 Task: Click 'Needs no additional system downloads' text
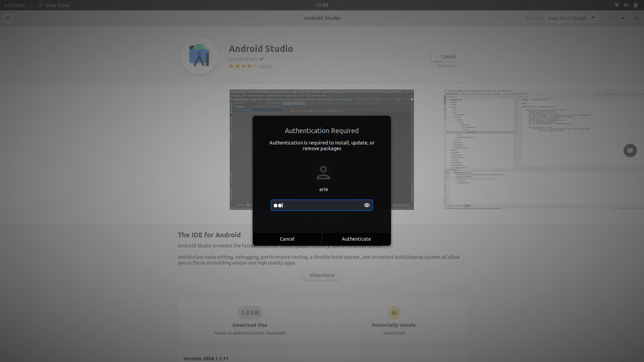[x=250, y=333]
